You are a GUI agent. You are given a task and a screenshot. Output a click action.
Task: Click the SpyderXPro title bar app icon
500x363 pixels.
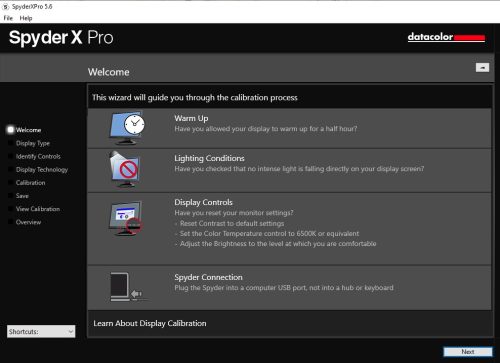(x=6, y=6)
